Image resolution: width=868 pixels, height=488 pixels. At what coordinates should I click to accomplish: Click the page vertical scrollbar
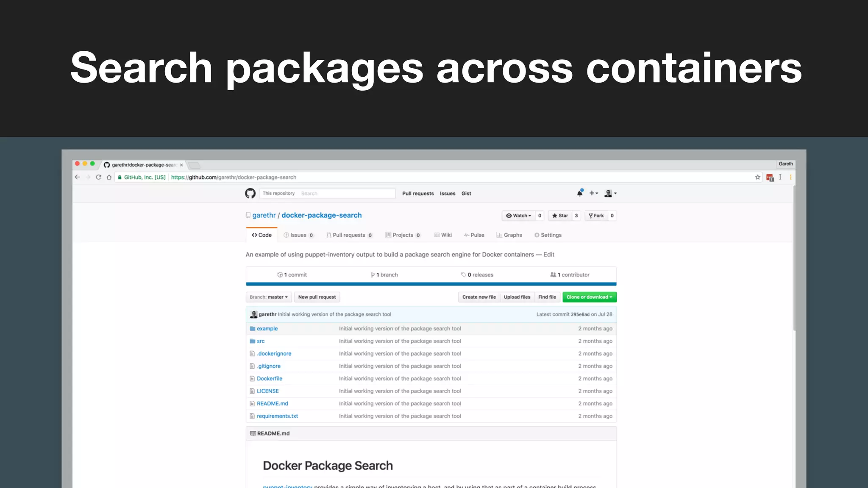tap(794, 258)
